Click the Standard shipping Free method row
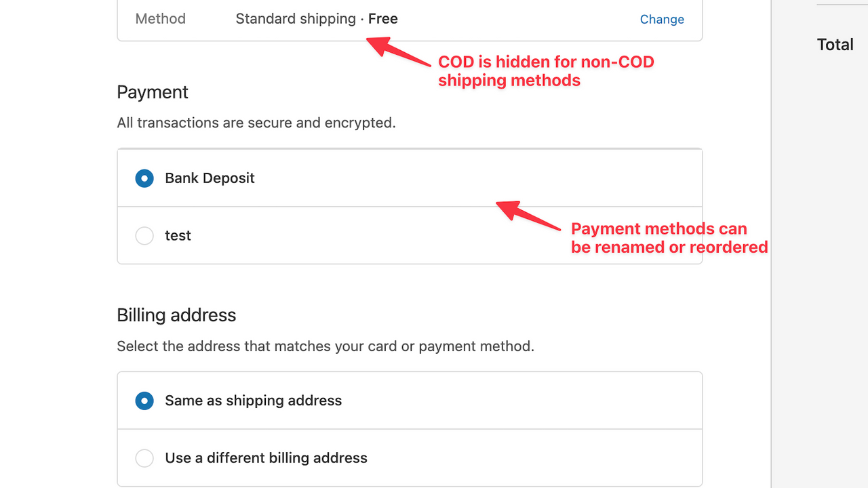Viewport: 868px width, 488px height. [316, 19]
